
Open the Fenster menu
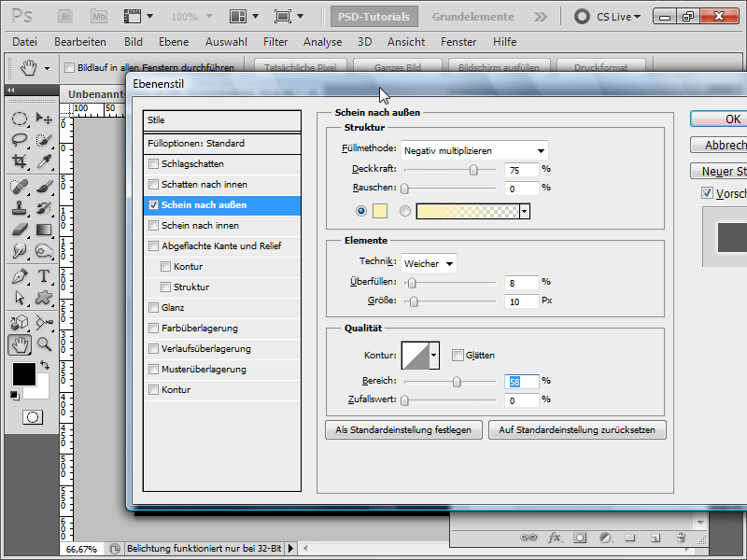pyautogui.click(x=458, y=42)
